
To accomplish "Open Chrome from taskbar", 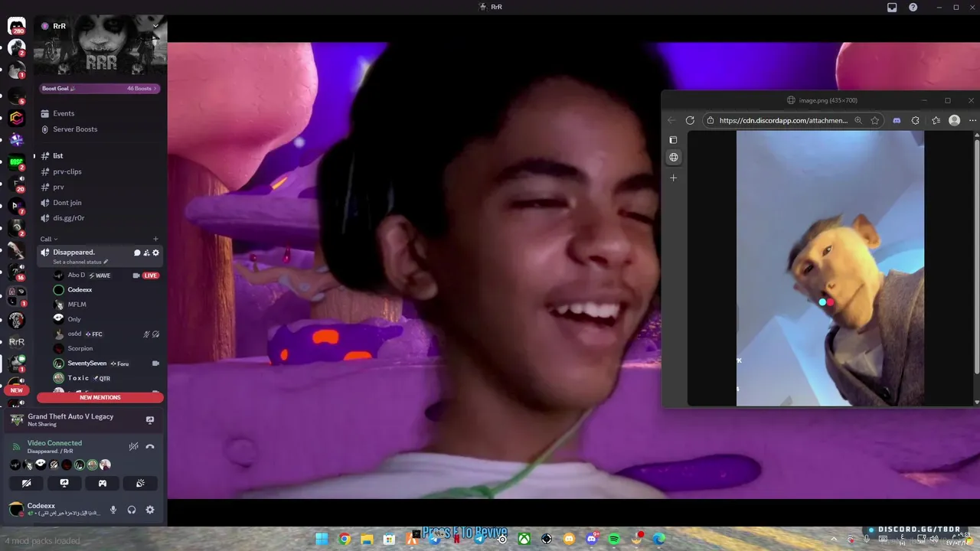I will [345, 539].
